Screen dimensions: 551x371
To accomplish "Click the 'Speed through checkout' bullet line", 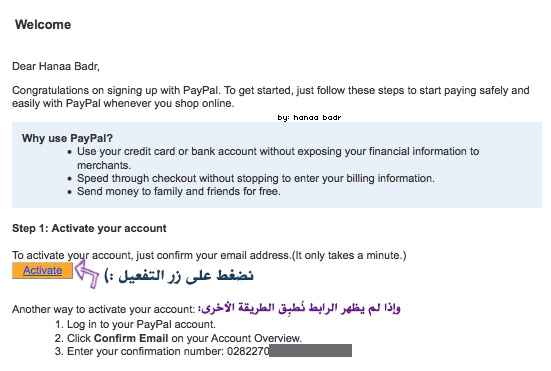I will [256, 178].
